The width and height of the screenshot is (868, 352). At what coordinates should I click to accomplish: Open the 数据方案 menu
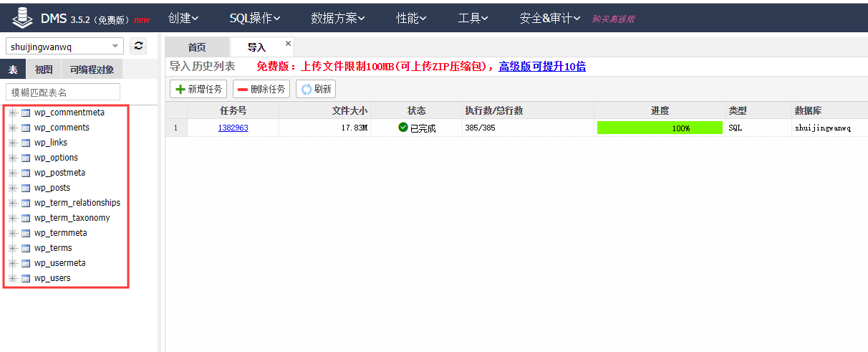(x=338, y=19)
